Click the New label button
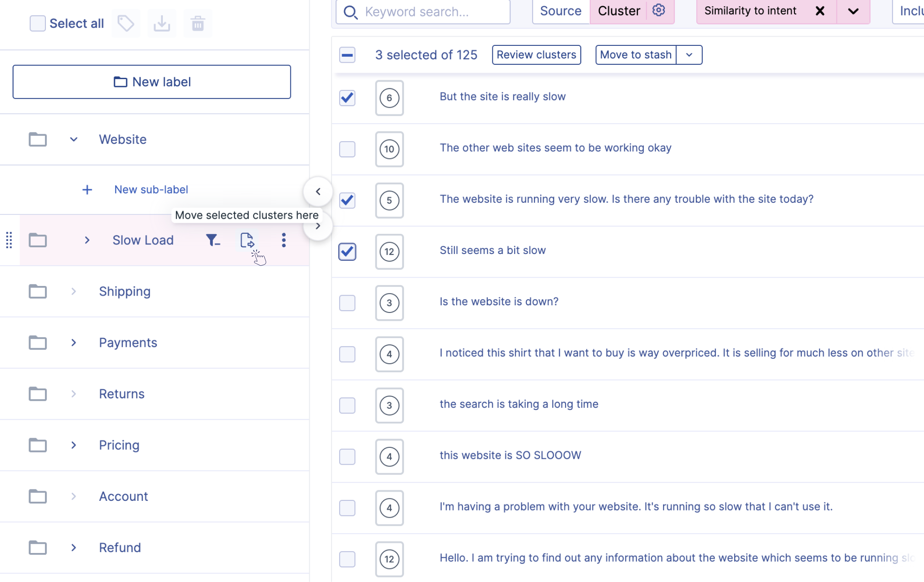This screenshot has width=924, height=582. pos(151,82)
